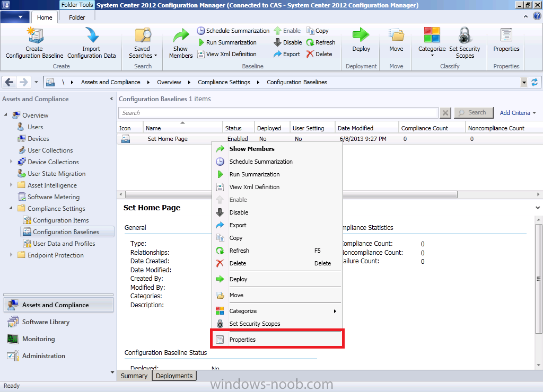Click the Back navigation arrow

coord(10,82)
